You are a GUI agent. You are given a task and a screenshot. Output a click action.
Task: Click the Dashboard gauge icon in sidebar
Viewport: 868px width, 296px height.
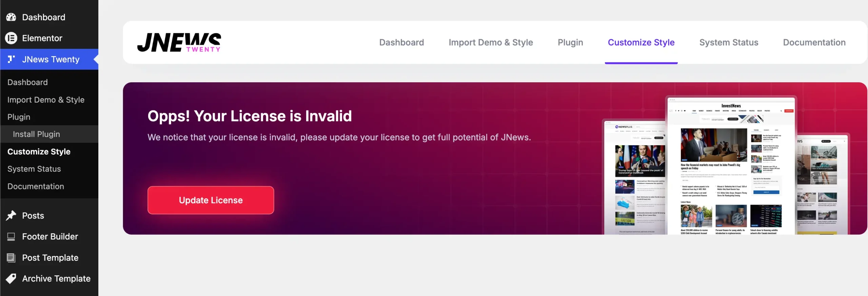[11, 17]
